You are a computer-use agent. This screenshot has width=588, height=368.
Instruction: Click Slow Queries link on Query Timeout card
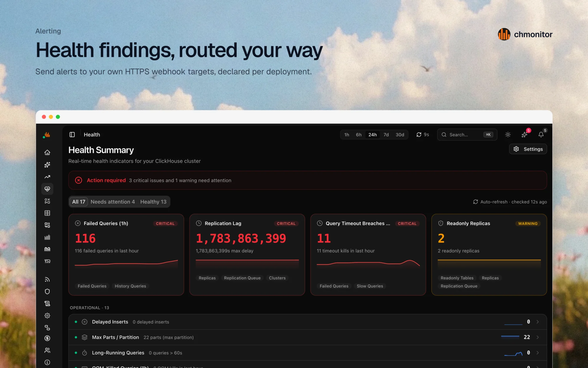pos(370,286)
